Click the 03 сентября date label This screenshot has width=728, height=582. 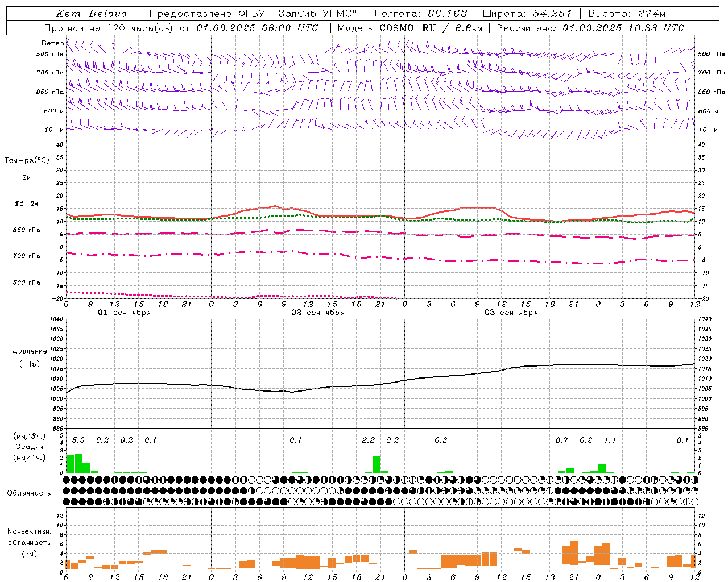[511, 313]
